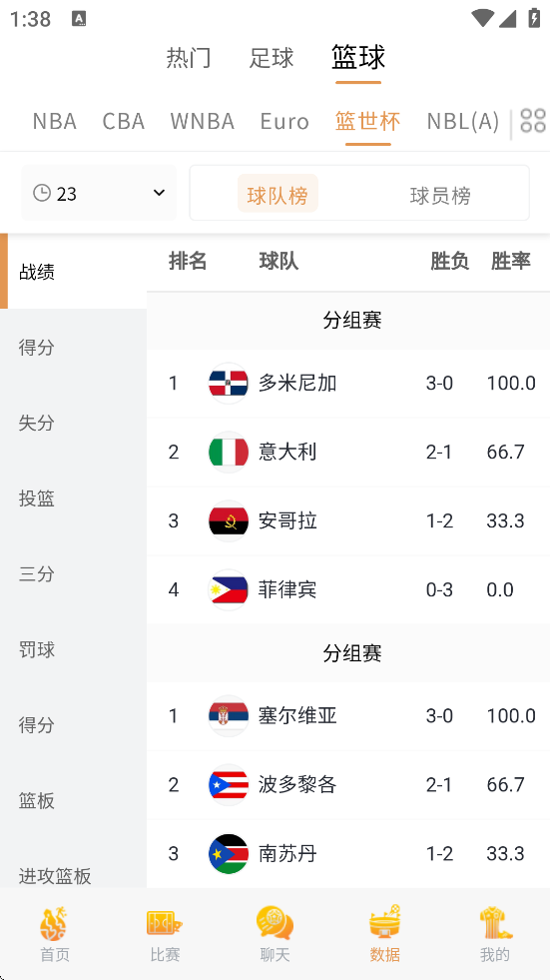
Task: Switch to 球员榜 player ranking
Action: click(440, 196)
